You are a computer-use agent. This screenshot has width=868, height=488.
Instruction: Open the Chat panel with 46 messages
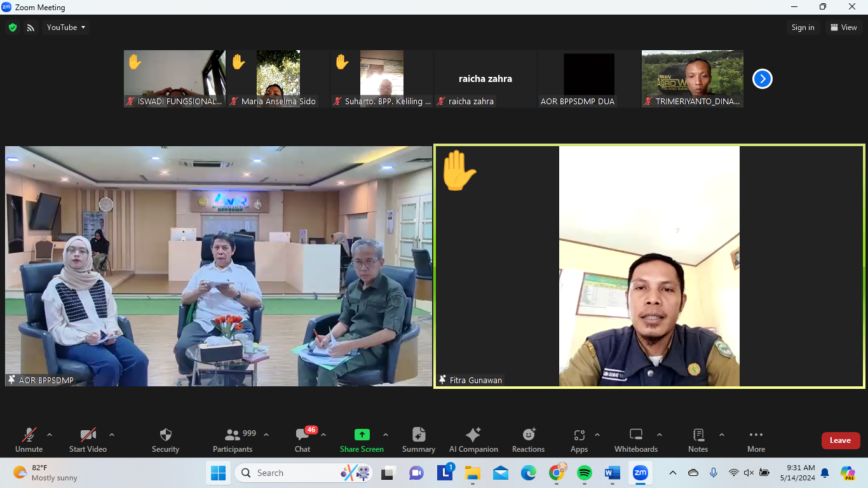(301, 438)
